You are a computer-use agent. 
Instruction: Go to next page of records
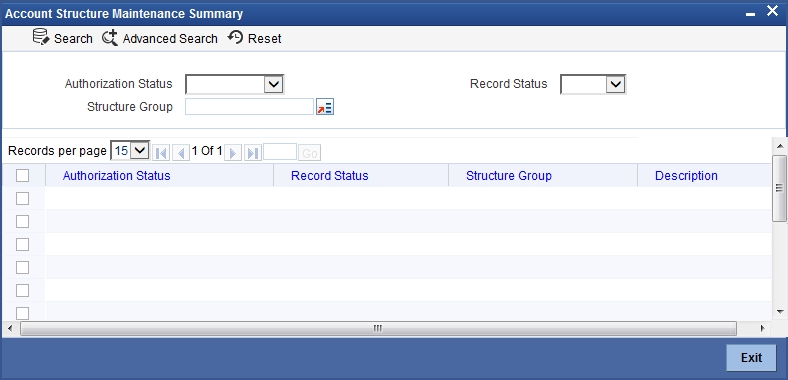point(233,153)
